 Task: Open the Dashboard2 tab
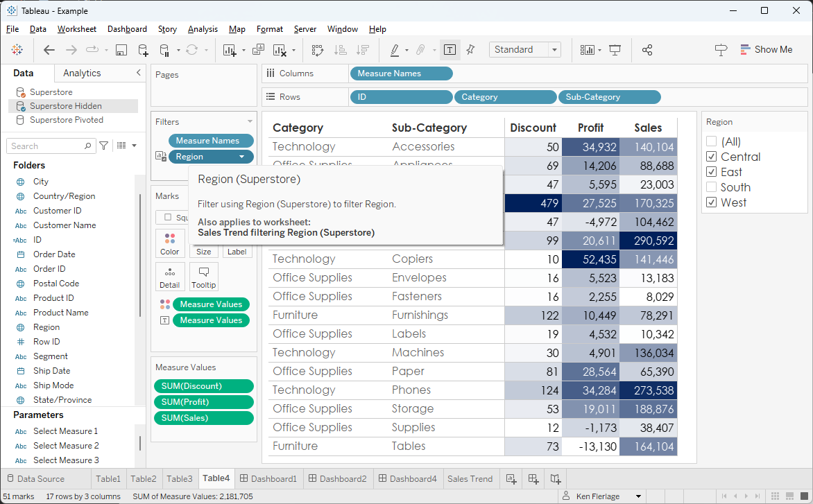click(x=338, y=478)
